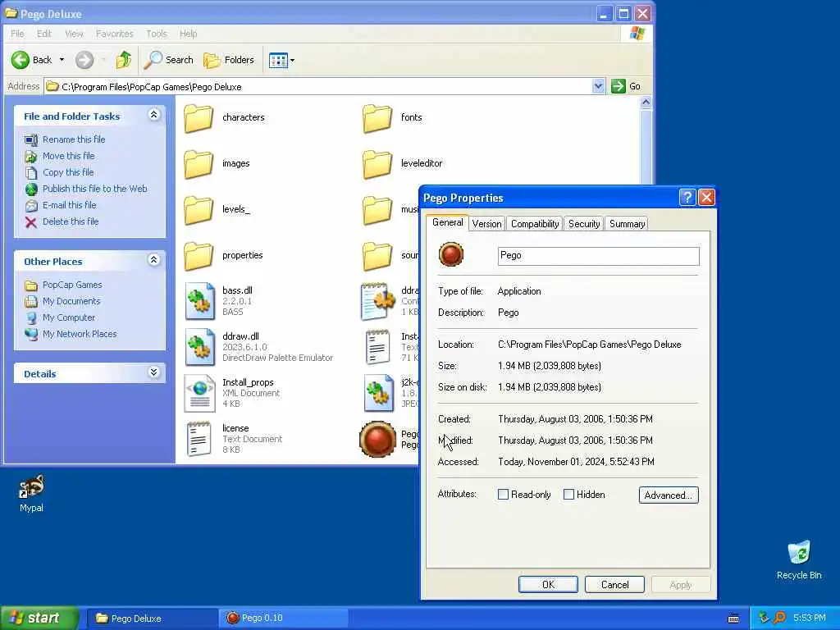Screen dimensions: 840x630
Task: Select the Pego application icon in Explorer
Action: click(x=377, y=440)
